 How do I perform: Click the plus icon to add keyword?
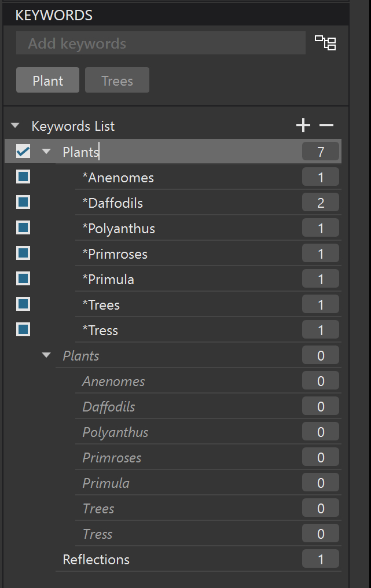click(x=303, y=126)
